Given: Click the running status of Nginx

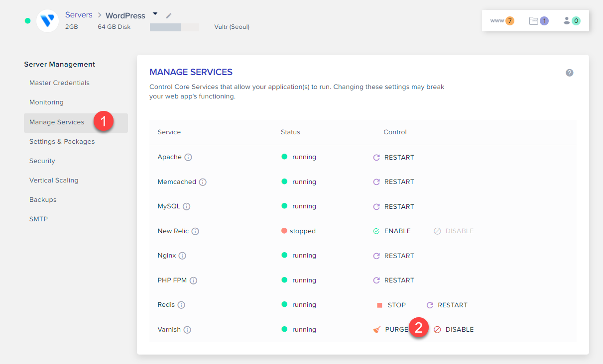Looking at the screenshot, I should point(299,256).
